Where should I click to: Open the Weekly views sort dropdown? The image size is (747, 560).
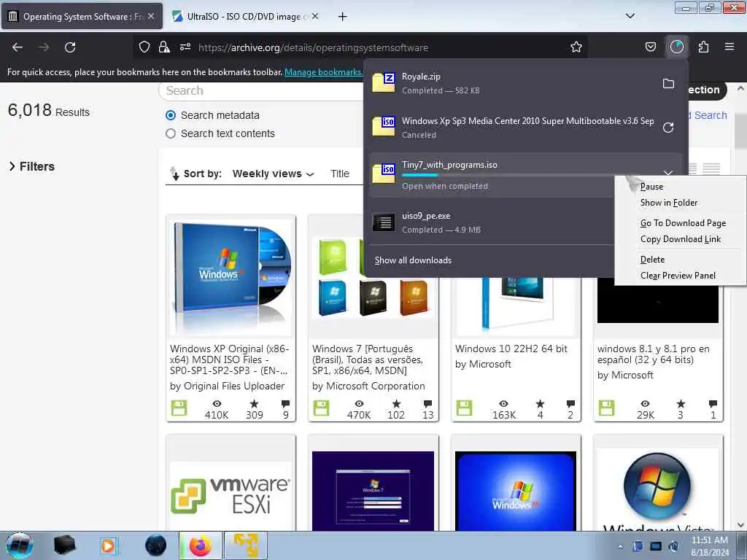click(x=273, y=174)
